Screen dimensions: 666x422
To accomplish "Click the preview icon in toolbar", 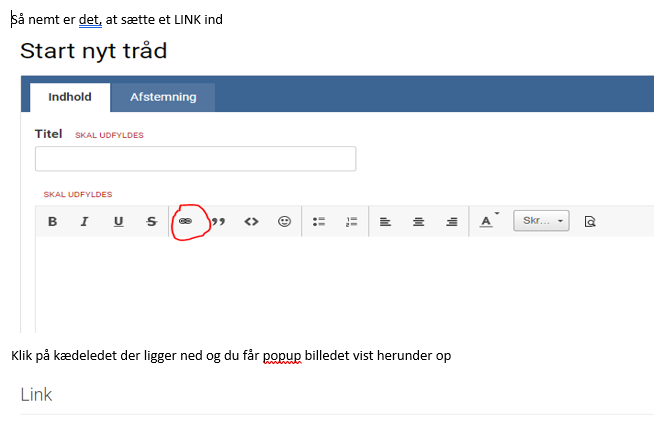I will coord(590,222).
